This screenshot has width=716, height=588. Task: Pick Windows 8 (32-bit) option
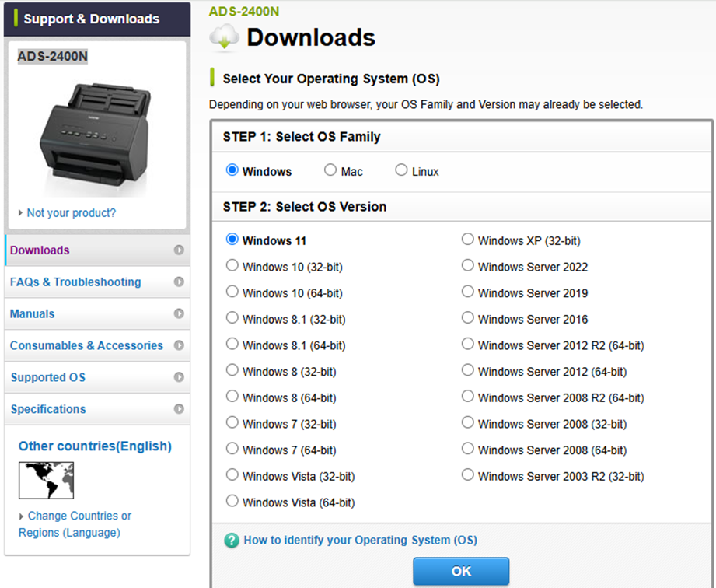tap(232, 370)
